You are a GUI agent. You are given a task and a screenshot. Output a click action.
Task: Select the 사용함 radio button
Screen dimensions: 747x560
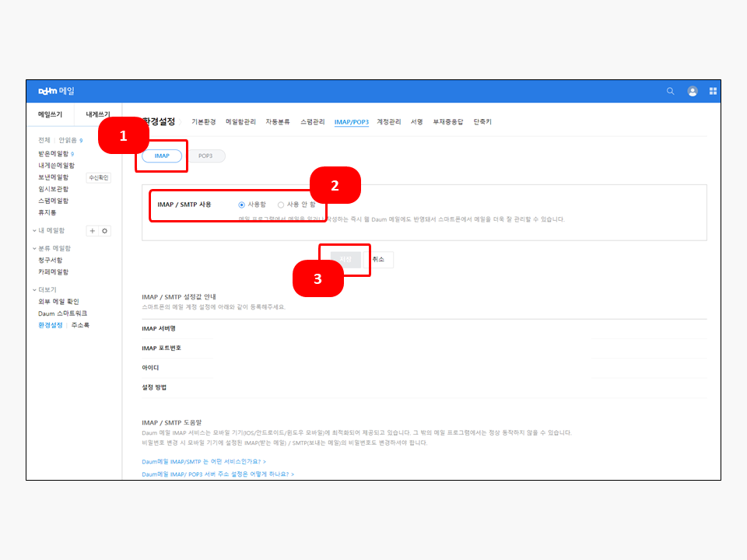coord(242,205)
